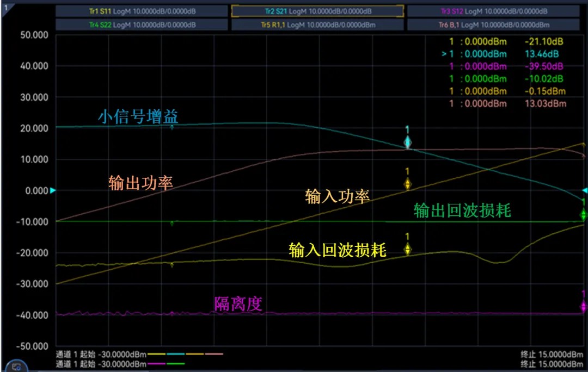
Task: Select the Tr1 S11 trace tab
Action: click(142, 11)
